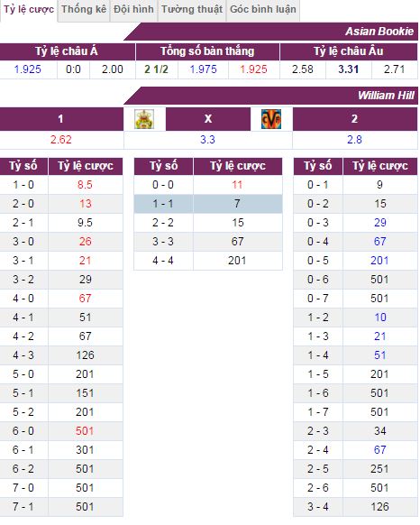Click the home win odds 2.62
This screenshot has width=420, height=525.
61,140
